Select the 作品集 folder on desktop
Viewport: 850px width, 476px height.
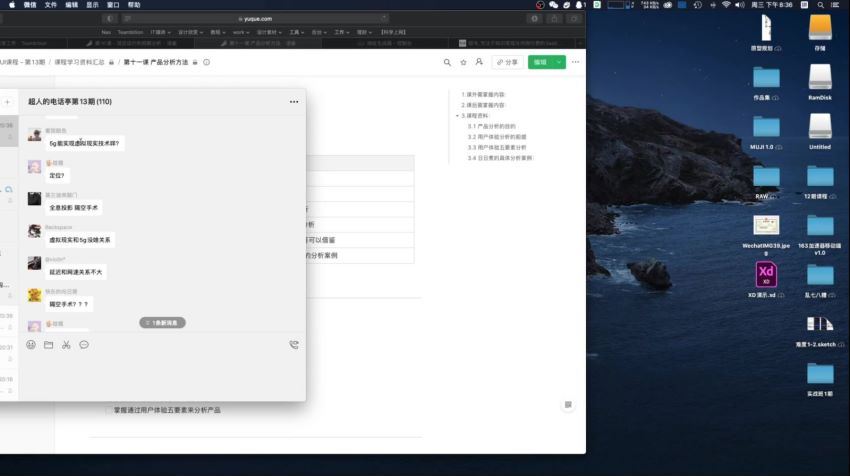pyautogui.click(x=766, y=78)
